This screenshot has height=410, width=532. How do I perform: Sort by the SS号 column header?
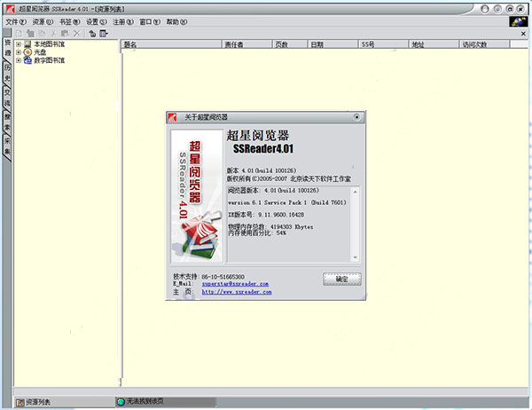tap(383, 44)
